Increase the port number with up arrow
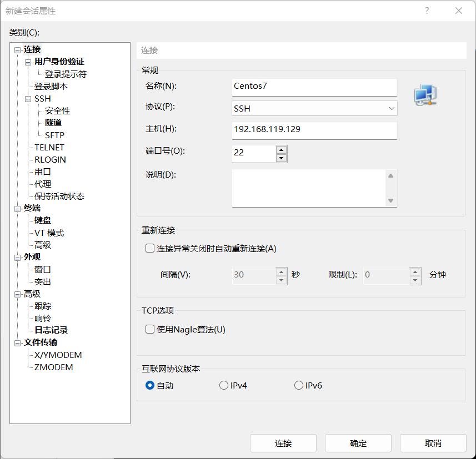This screenshot has width=476, height=459. click(x=282, y=150)
